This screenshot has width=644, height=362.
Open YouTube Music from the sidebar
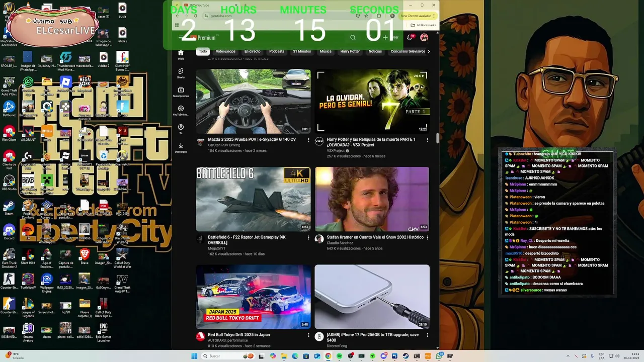181,110
